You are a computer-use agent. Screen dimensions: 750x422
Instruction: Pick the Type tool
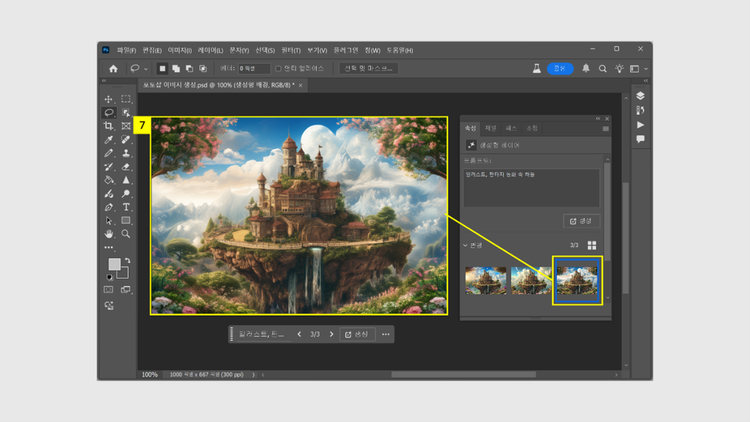coord(126,207)
